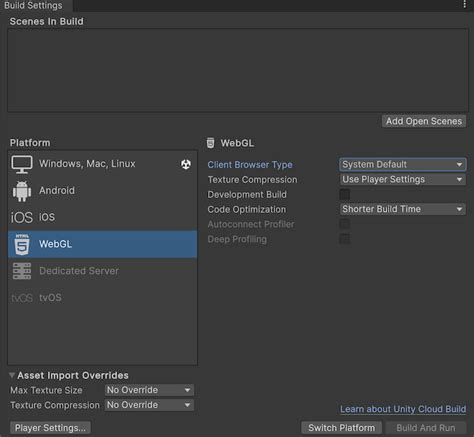
Task: Select the Android platform row
Action: 102,191
